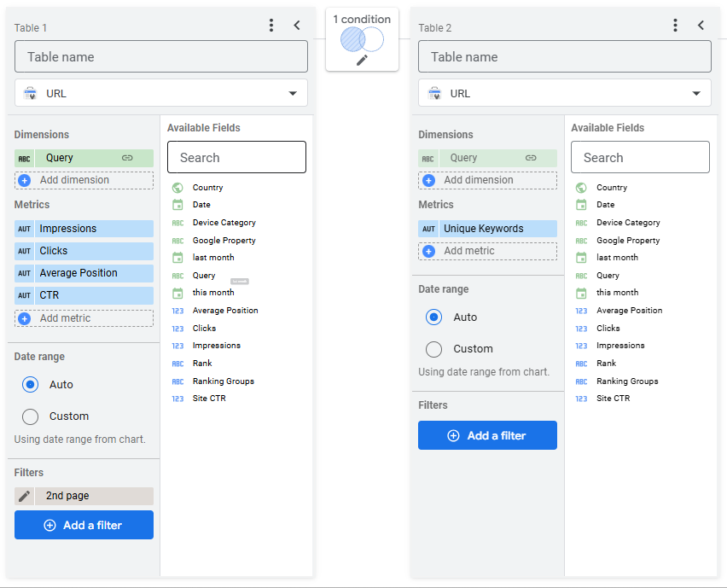Open Table 2 URL data source dropdown
727x588 pixels.
click(565, 93)
